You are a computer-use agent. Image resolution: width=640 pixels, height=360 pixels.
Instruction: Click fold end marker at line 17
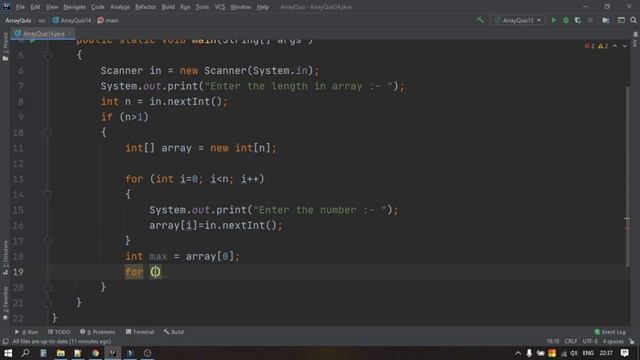click(x=48, y=241)
